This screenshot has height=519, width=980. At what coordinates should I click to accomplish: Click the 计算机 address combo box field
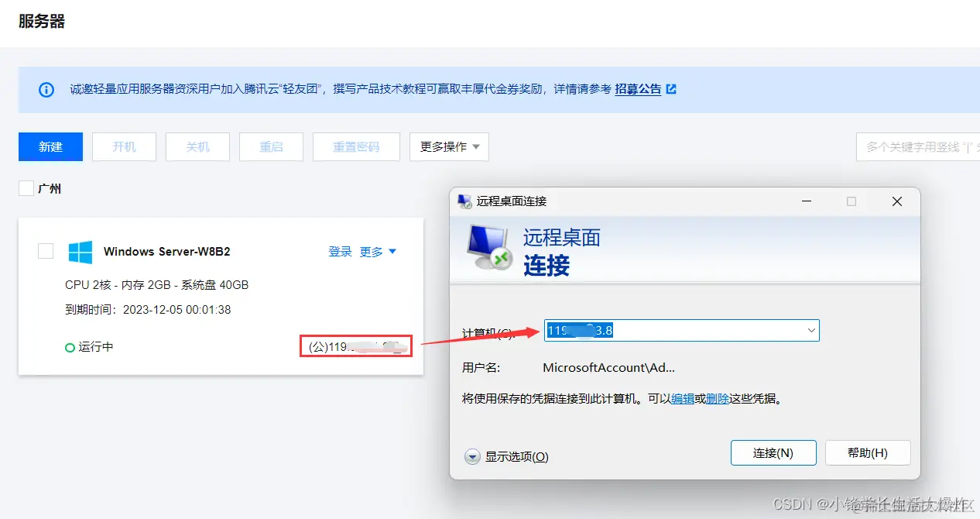681,330
